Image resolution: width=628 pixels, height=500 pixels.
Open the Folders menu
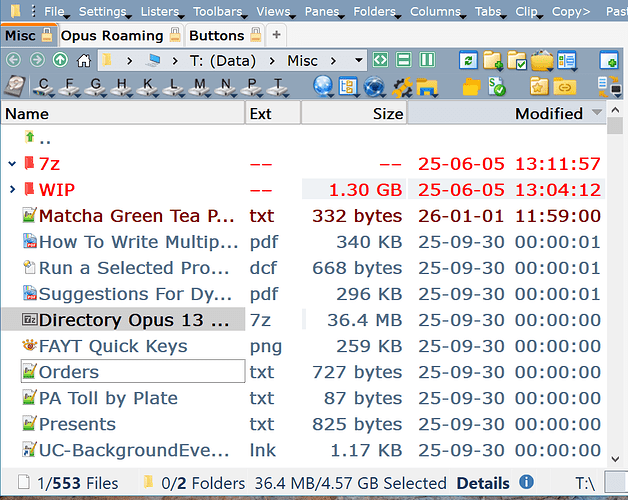pos(376,11)
